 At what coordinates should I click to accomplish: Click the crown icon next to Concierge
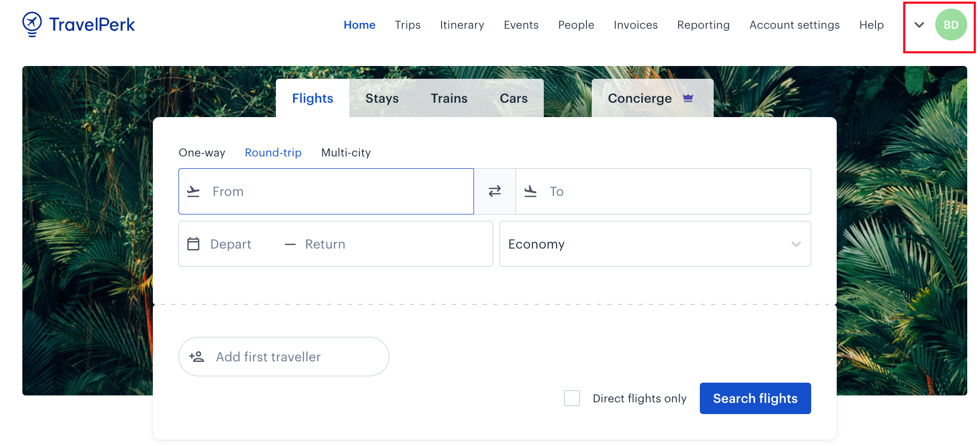pos(688,98)
